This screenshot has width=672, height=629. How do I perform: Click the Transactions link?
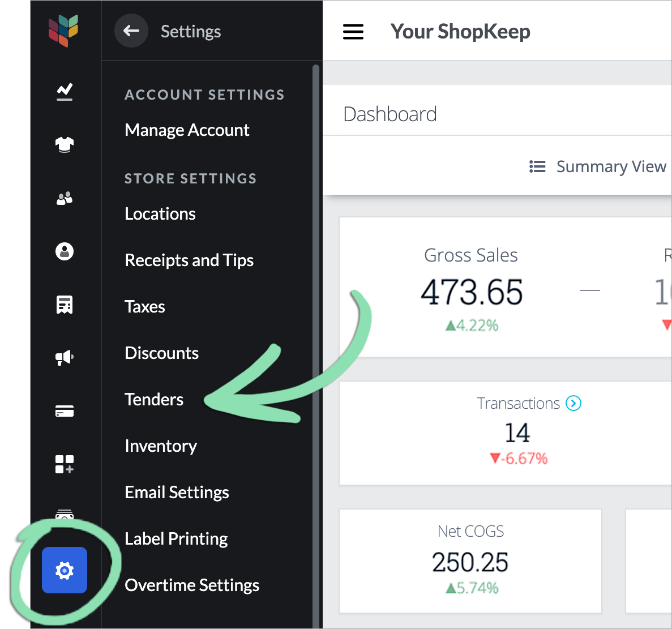point(518,403)
